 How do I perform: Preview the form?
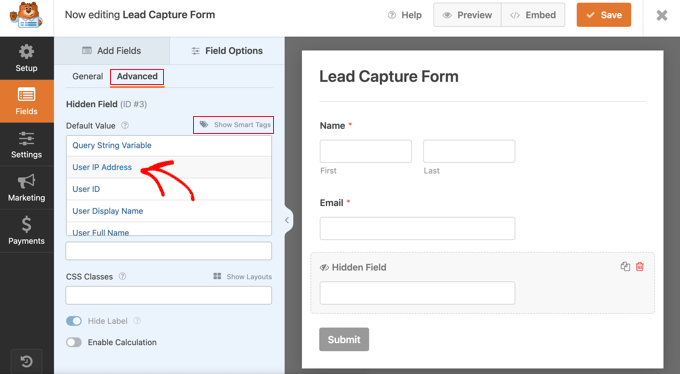coord(467,15)
